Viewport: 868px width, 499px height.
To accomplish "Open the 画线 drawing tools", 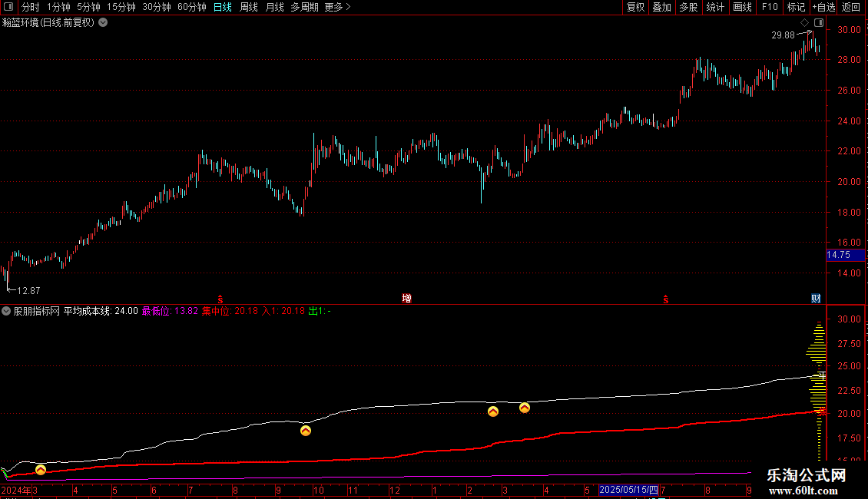I will (x=742, y=7).
